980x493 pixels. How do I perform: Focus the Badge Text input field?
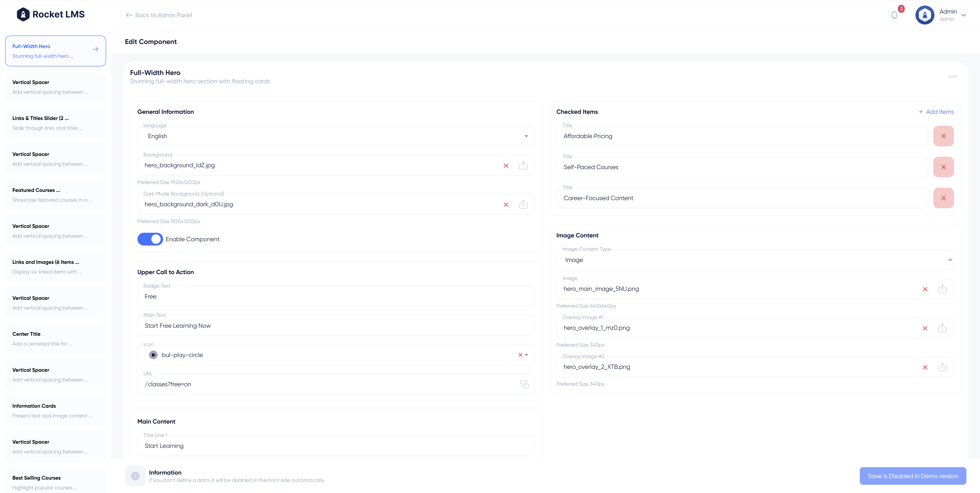(x=336, y=297)
